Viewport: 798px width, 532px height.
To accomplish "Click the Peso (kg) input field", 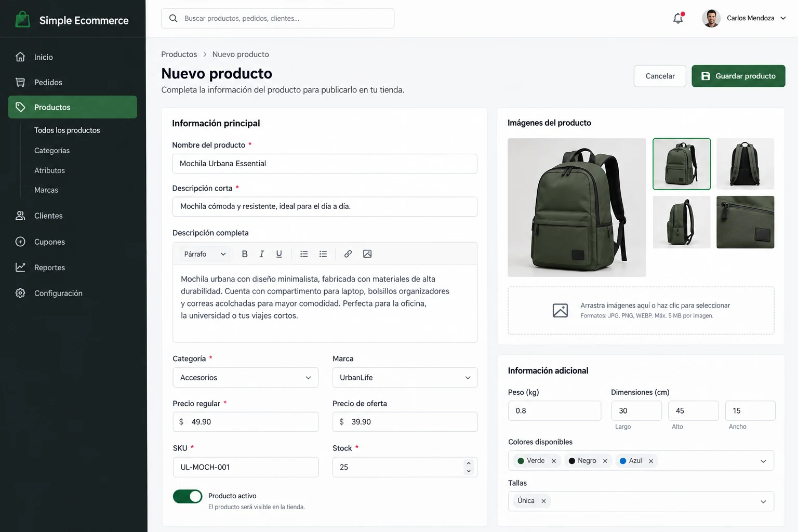I will coord(554,410).
